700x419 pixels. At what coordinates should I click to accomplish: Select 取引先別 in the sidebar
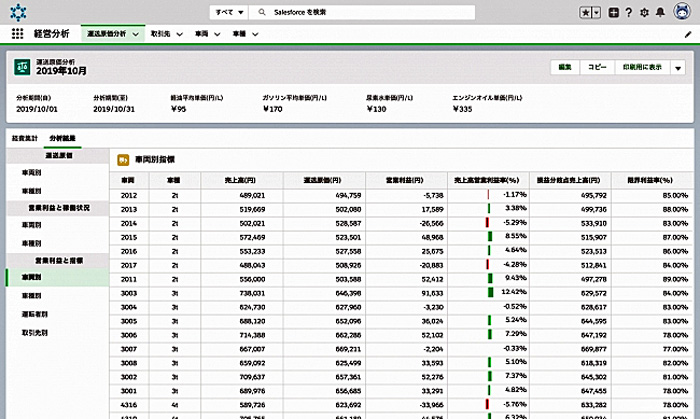[x=35, y=332]
